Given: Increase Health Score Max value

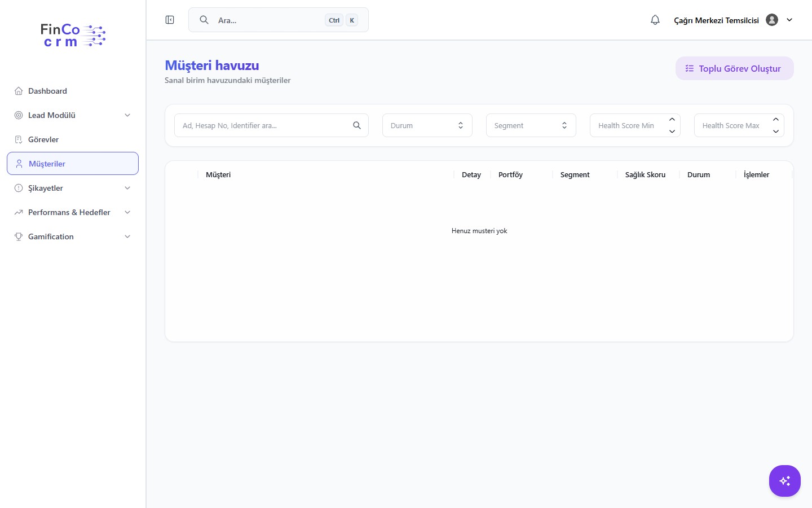Looking at the screenshot, I should click(776, 120).
